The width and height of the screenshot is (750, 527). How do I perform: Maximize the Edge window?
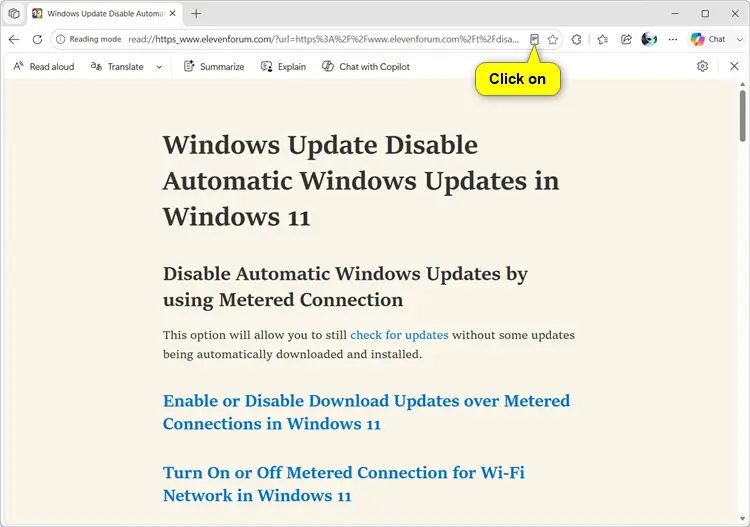(705, 13)
